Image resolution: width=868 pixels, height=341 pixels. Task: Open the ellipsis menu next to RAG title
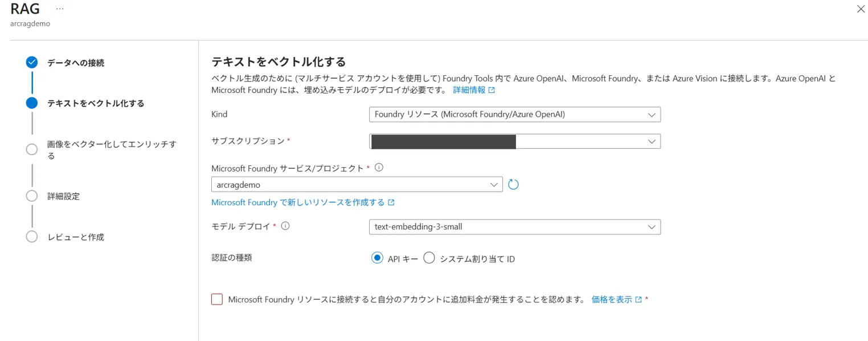click(60, 9)
